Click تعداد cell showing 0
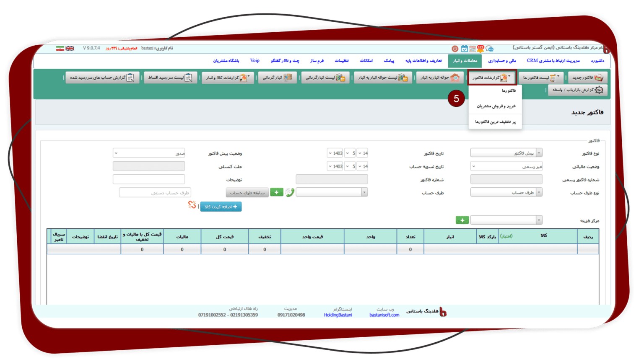Image resolution: width=644 pixels, height=362 pixels. (410, 249)
